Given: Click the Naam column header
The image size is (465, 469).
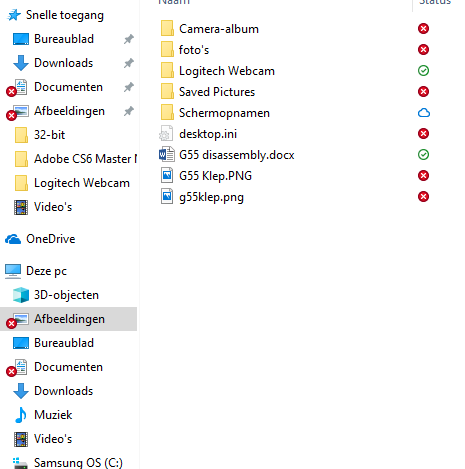Looking at the screenshot, I should coord(174,2).
